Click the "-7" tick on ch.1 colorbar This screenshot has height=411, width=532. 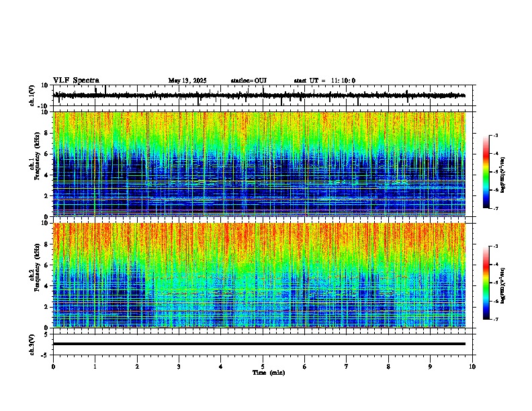coord(495,208)
